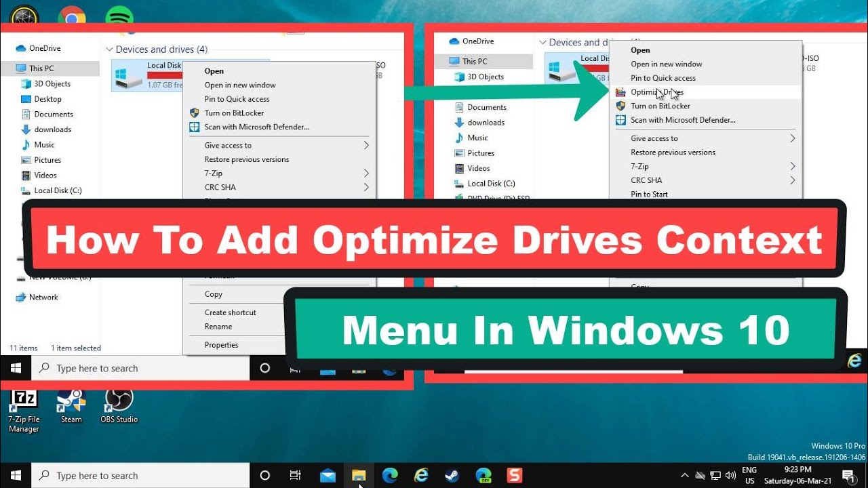Open Documents in right Explorer sidebar
Image resolution: width=868 pixels, height=488 pixels.
[487, 107]
